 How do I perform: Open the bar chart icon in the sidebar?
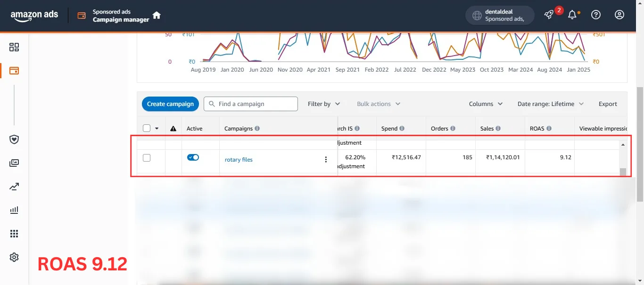click(x=14, y=210)
